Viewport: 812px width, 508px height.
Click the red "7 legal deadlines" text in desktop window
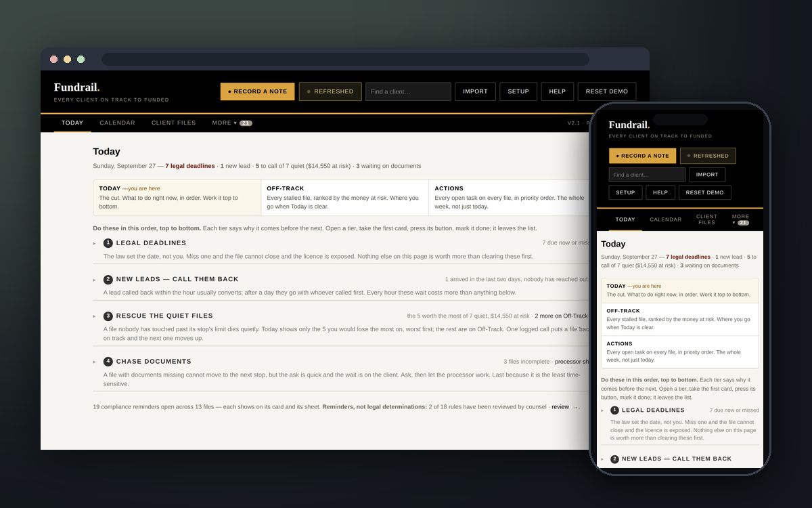[x=190, y=166]
